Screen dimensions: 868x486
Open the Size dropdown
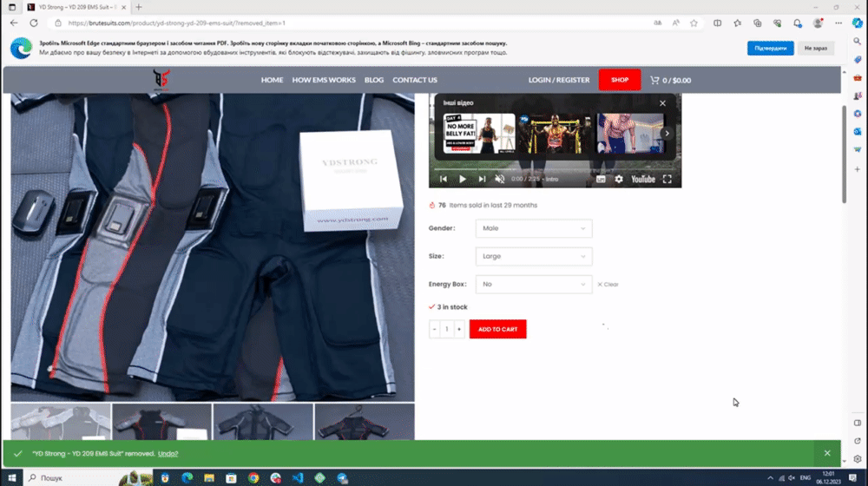pyautogui.click(x=534, y=256)
